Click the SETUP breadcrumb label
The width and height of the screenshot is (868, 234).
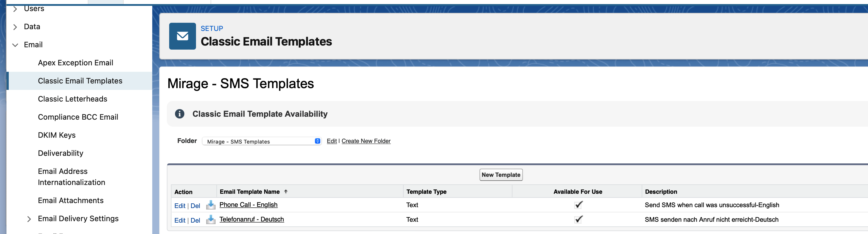(212, 29)
